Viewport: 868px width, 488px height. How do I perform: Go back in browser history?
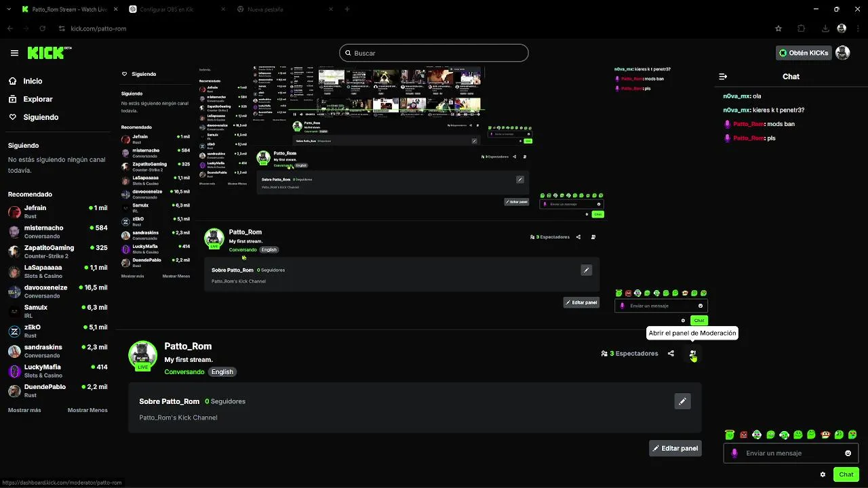pos(9,28)
